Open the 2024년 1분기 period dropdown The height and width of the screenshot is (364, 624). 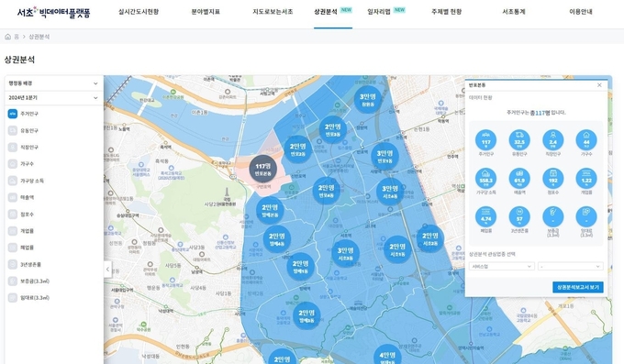click(x=53, y=98)
